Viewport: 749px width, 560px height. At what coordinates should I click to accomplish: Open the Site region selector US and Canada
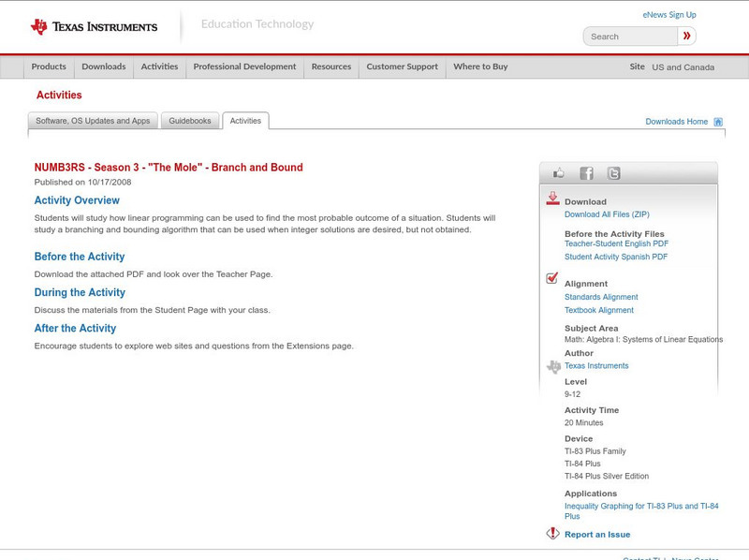(x=683, y=67)
